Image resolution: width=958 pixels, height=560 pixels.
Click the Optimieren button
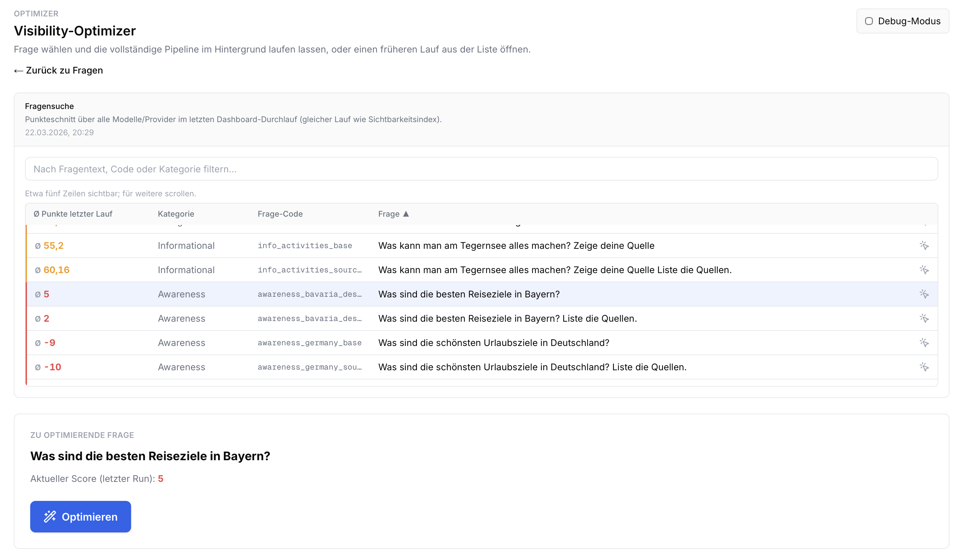click(80, 517)
